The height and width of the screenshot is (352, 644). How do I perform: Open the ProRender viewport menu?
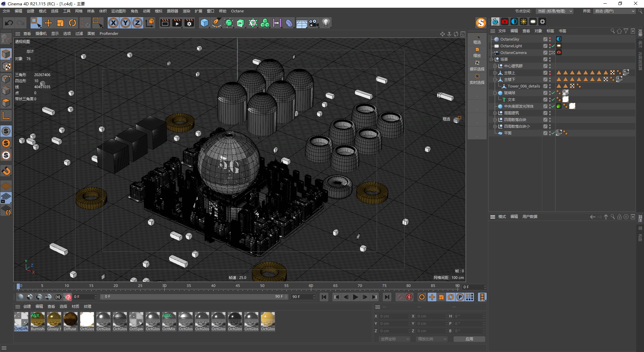pos(109,34)
